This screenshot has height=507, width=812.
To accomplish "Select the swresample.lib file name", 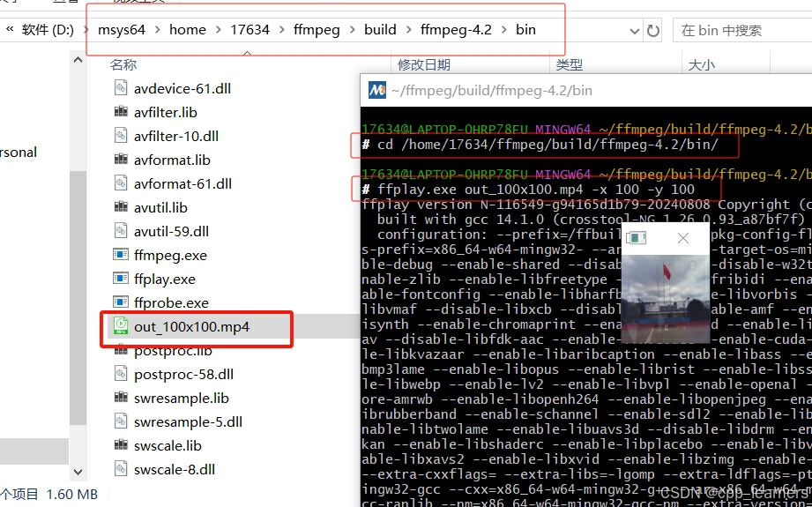I will tap(182, 399).
